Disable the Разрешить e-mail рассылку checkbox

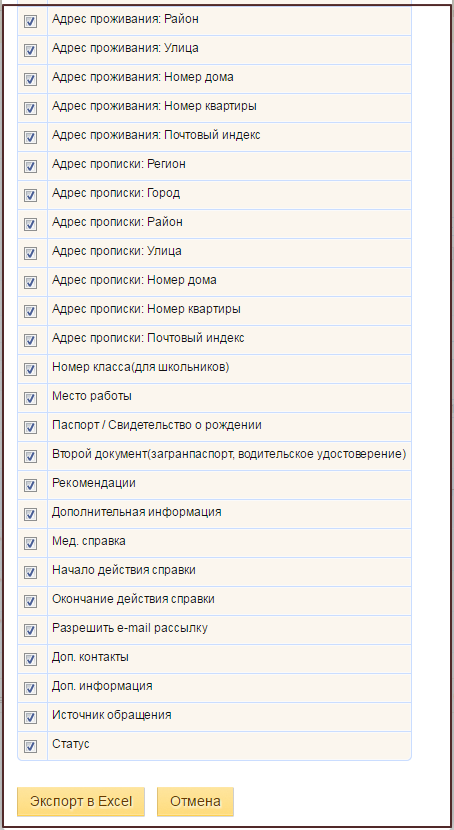pos(31,630)
